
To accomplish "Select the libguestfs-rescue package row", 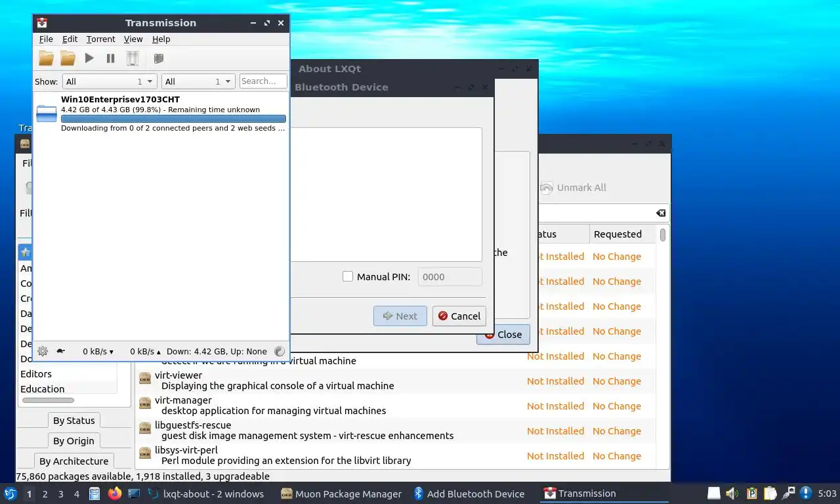I will [x=396, y=430].
